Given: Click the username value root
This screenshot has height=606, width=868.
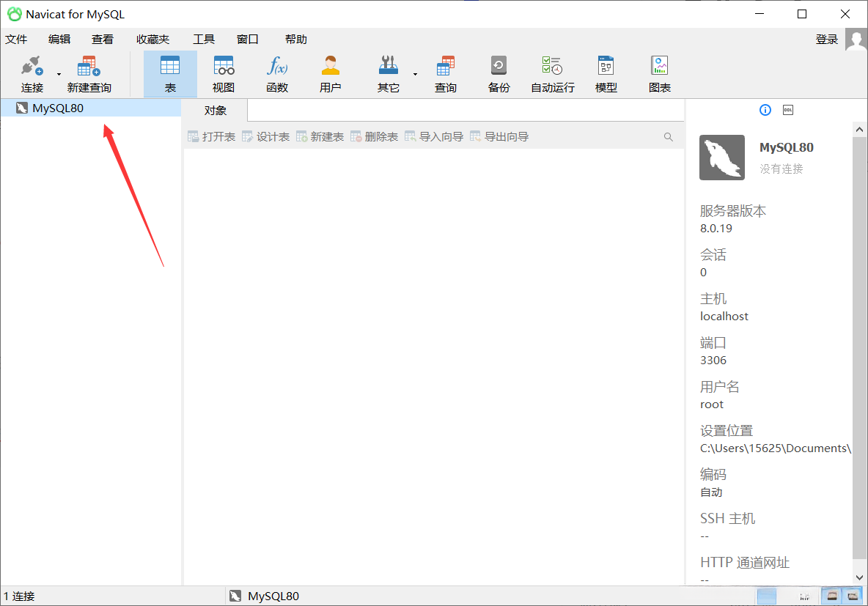Looking at the screenshot, I should coord(711,404).
